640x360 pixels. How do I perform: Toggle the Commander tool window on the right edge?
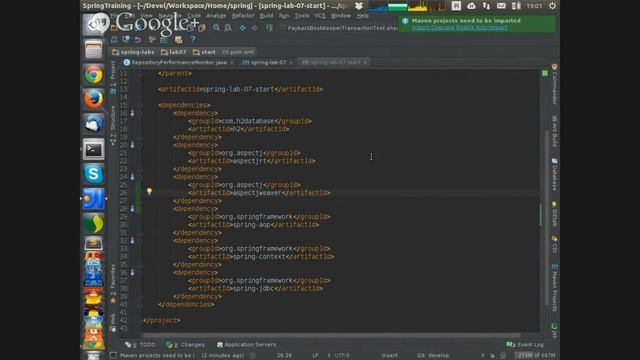pyautogui.click(x=554, y=84)
